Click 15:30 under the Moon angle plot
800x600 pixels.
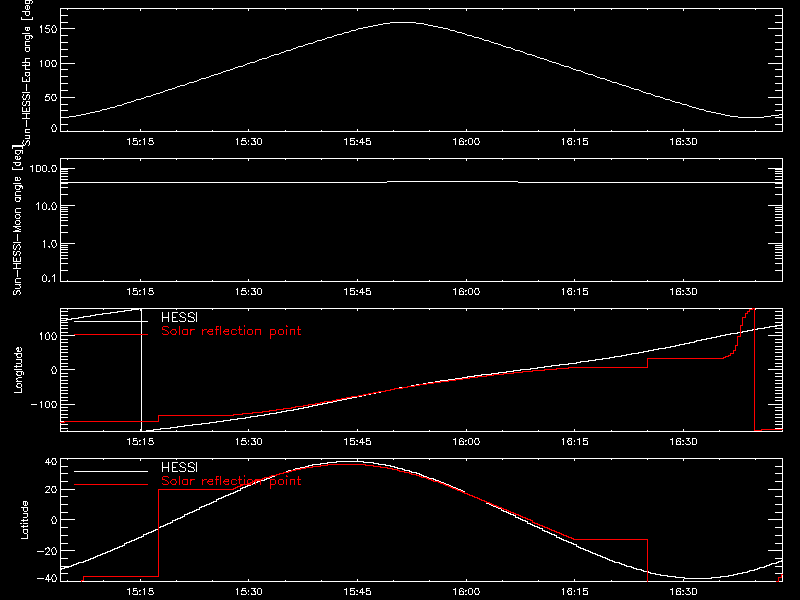click(x=248, y=291)
